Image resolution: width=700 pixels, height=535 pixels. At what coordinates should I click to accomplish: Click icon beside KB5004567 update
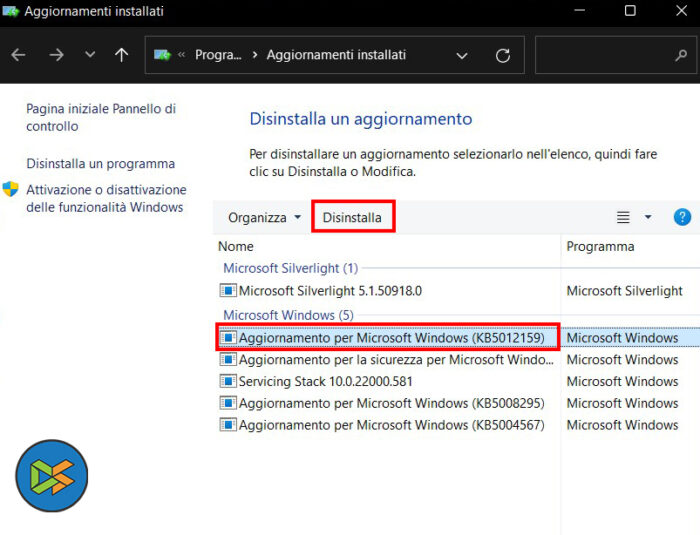tap(228, 424)
